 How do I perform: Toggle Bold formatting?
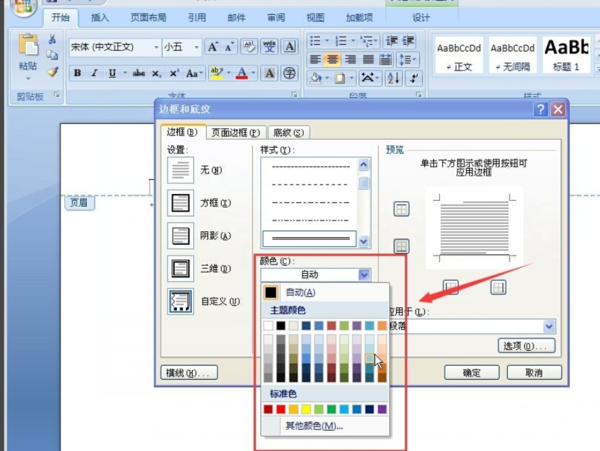pyautogui.click(x=77, y=73)
